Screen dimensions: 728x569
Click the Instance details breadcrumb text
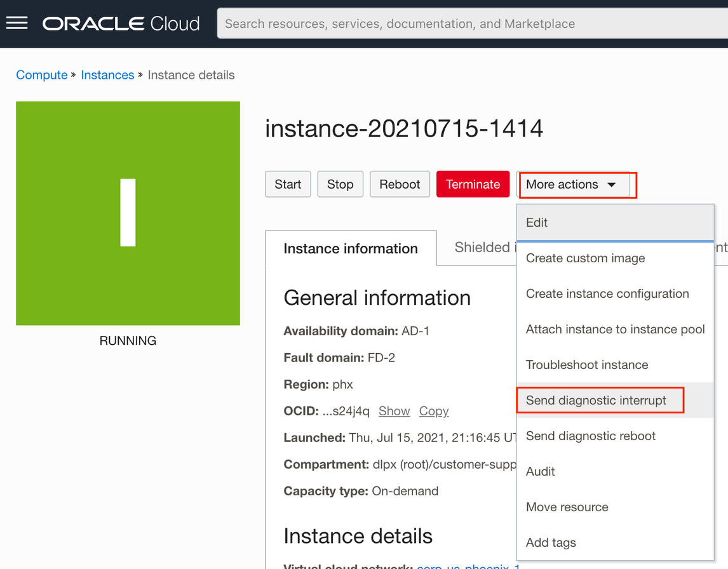tap(191, 75)
